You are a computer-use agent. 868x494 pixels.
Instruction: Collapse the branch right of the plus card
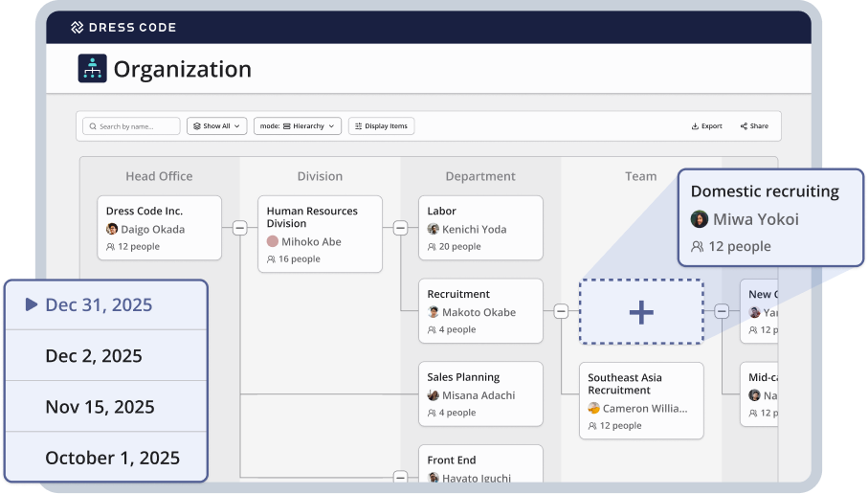coord(722,311)
